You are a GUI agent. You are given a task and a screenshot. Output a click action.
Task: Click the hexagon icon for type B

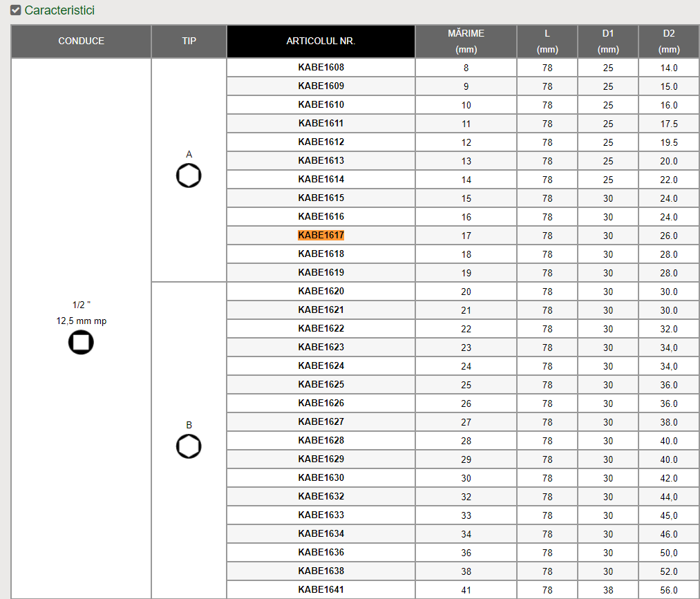point(189,446)
